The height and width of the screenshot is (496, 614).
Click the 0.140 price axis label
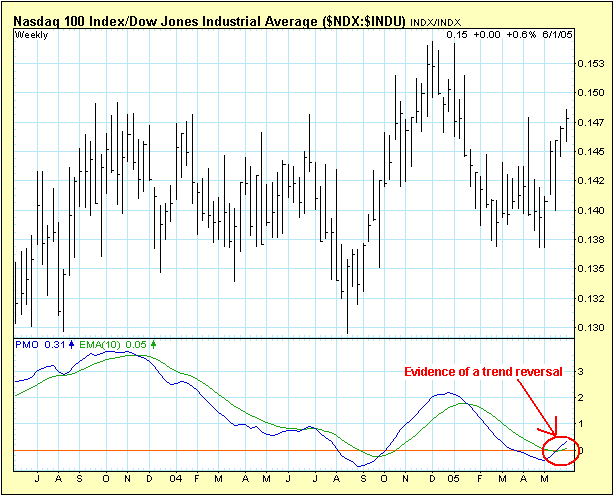[x=591, y=210]
